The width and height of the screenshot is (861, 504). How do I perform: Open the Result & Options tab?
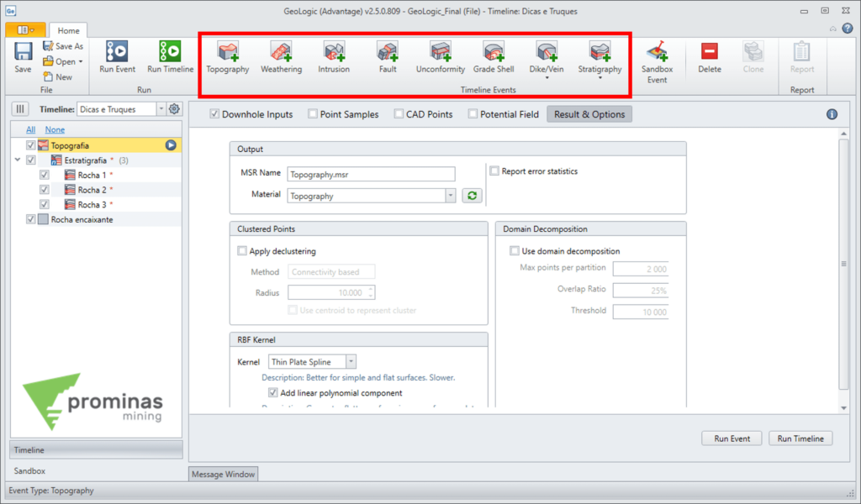click(589, 114)
